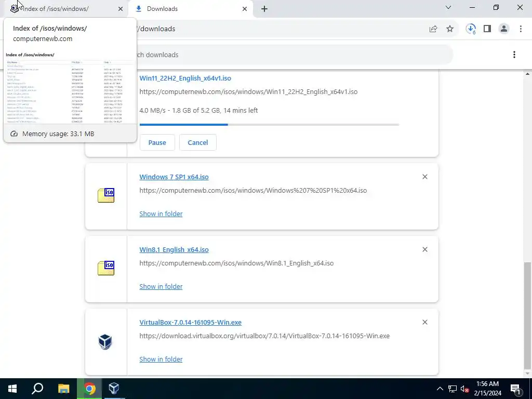Show Windows 7 SP1 x64.iso in folder
532x399 pixels.
pyautogui.click(x=161, y=214)
